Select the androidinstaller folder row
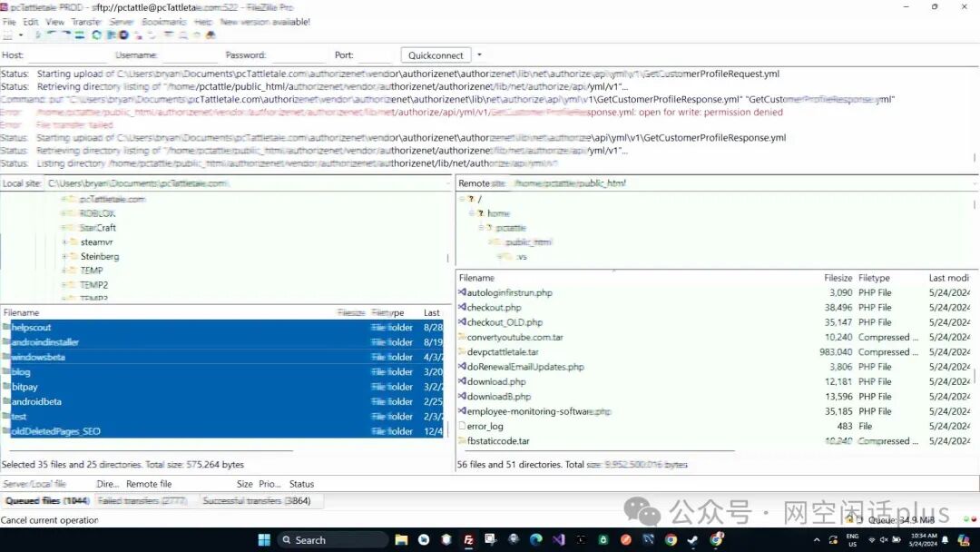980x552 pixels. pyautogui.click(x=222, y=342)
